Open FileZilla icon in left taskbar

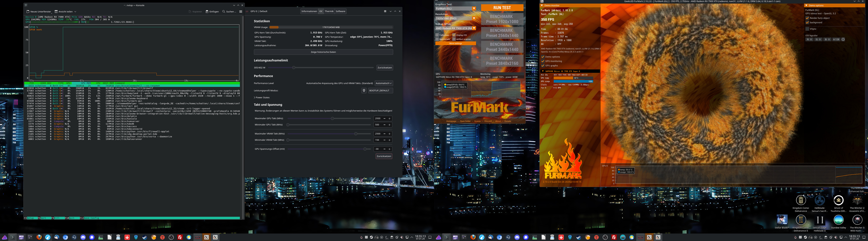180,237
